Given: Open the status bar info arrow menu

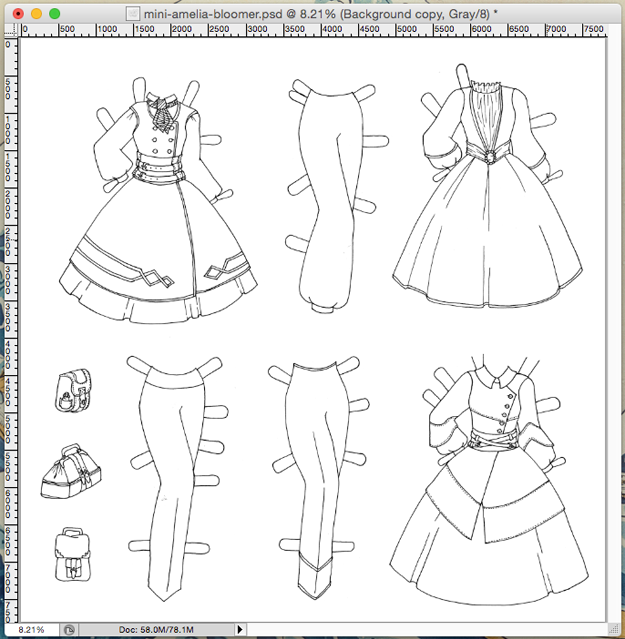Looking at the screenshot, I should tap(240, 630).
